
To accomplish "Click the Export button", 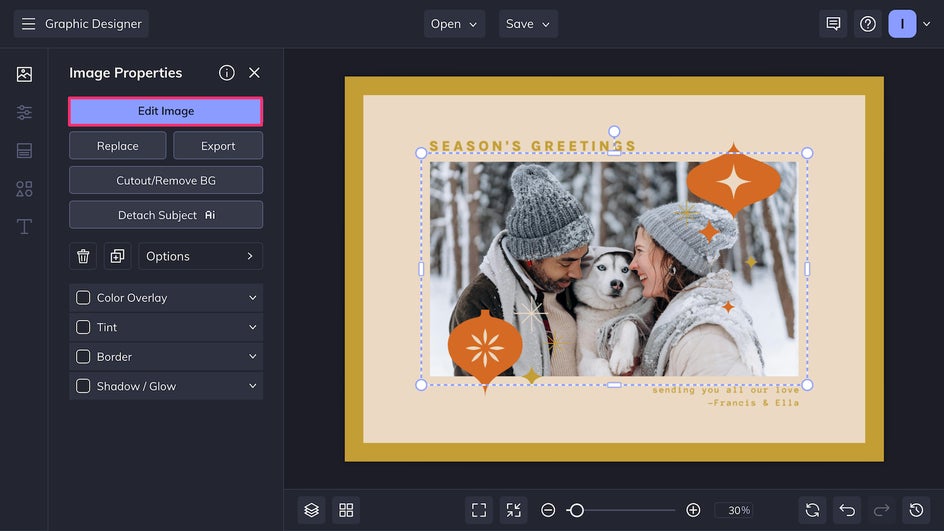I will (x=218, y=146).
